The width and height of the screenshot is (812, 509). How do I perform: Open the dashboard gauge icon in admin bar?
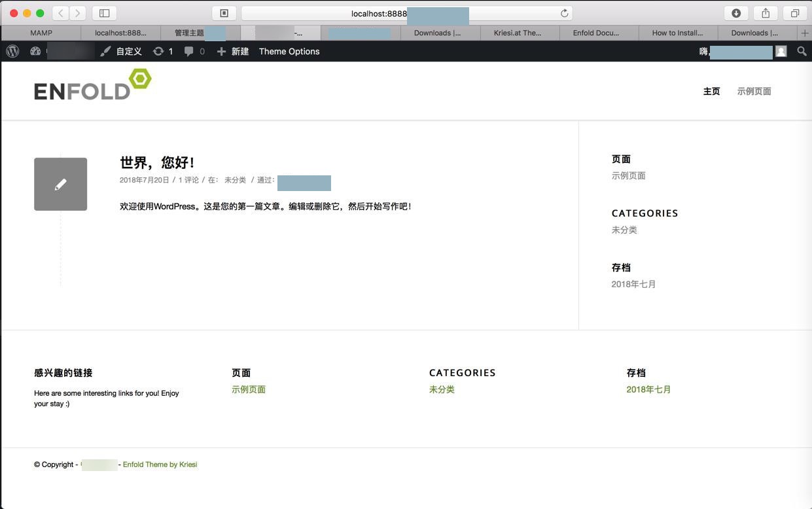point(35,51)
